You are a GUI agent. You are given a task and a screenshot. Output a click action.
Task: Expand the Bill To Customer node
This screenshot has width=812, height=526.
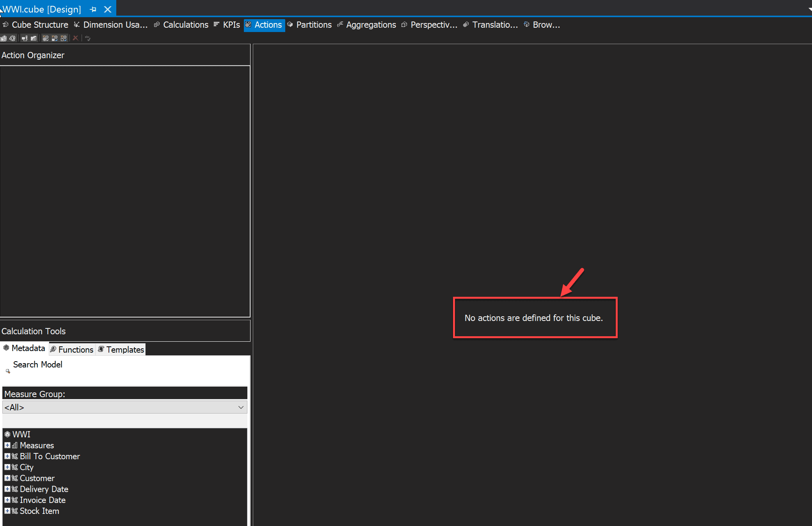7,456
